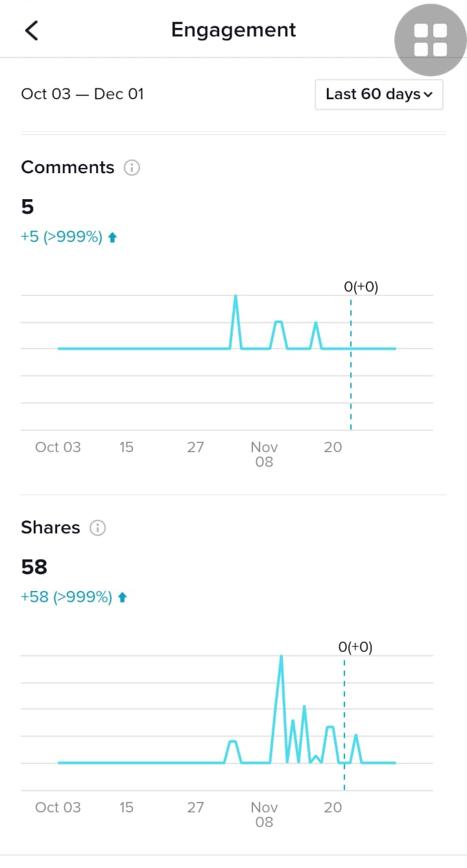Tap the +5 (>999%) comments change text
Image resolution: width=467 pixels, height=868 pixels.
pos(62,237)
